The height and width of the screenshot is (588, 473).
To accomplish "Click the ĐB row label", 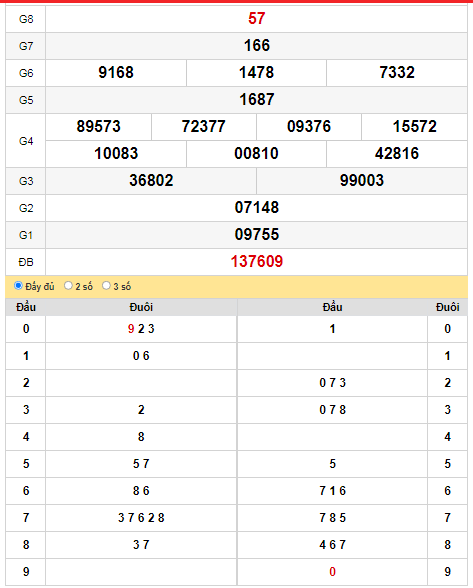I will coord(26,262).
